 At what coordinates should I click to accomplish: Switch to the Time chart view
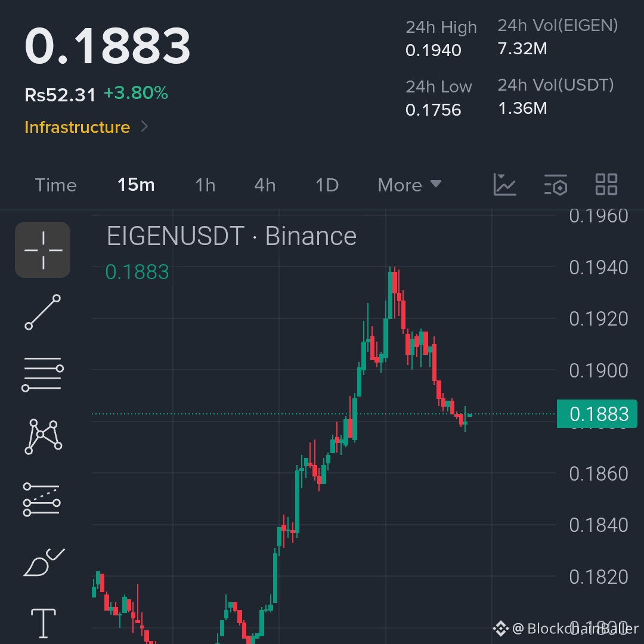[x=56, y=185]
